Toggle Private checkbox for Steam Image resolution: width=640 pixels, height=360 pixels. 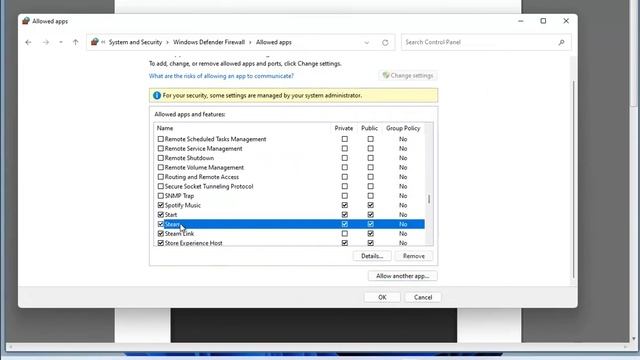(345, 224)
